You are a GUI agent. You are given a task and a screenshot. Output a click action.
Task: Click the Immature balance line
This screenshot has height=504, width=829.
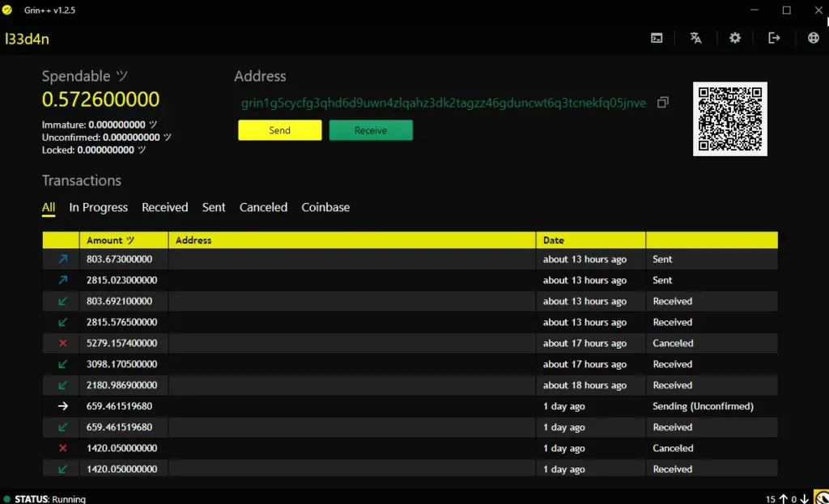[x=100, y=125]
